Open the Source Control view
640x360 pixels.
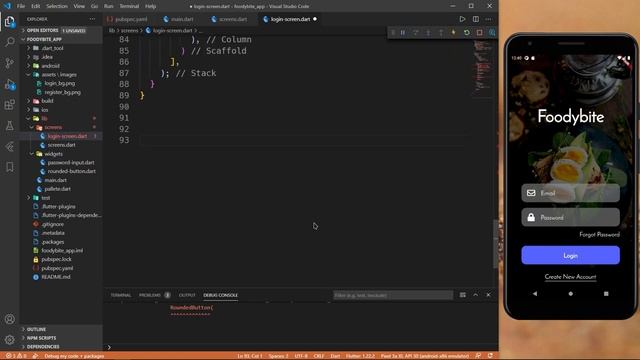[9, 62]
